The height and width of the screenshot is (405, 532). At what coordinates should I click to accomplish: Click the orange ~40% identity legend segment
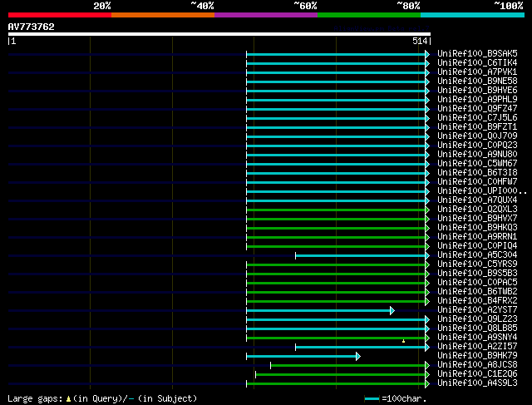162,14
